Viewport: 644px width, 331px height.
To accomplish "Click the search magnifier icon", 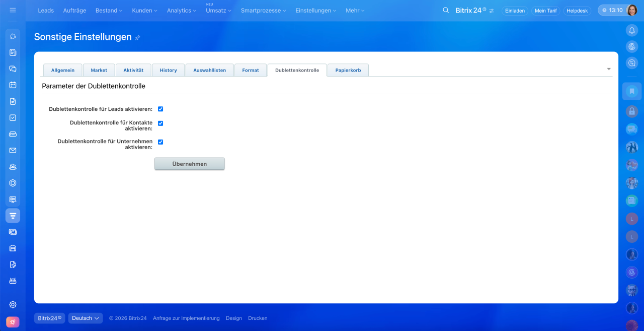I will coord(446,10).
